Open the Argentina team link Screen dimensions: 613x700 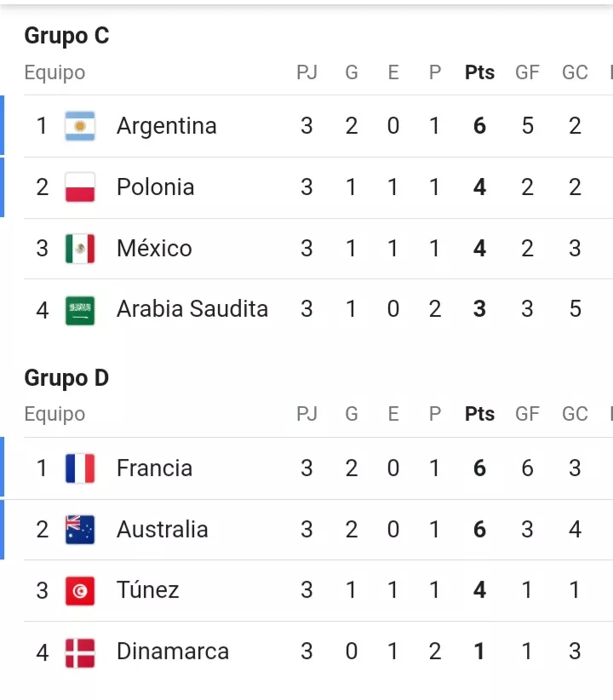coord(166,126)
